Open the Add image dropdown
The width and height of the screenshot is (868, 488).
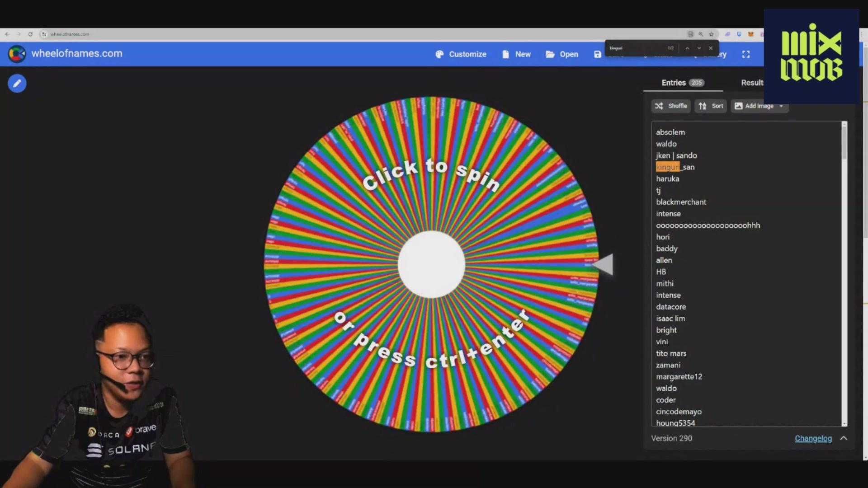point(759,106)
